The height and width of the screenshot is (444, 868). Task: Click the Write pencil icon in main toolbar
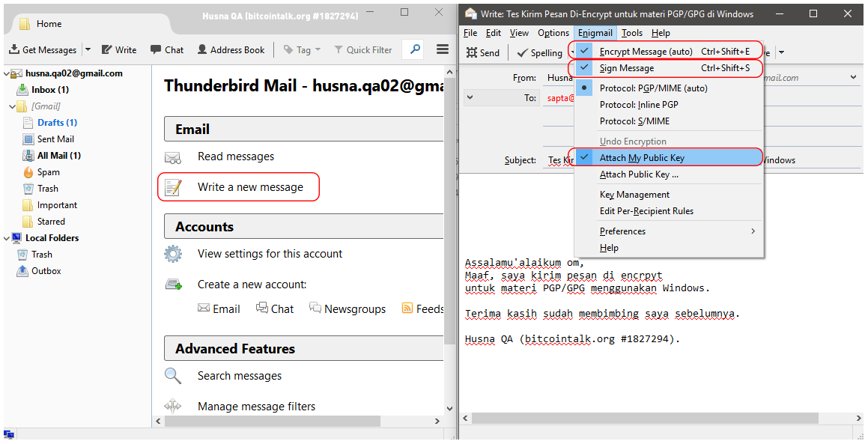[107, 50]
